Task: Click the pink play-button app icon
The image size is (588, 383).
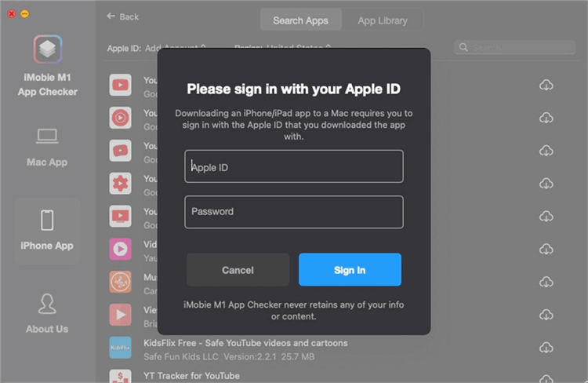Action: [x=121, y=249]
